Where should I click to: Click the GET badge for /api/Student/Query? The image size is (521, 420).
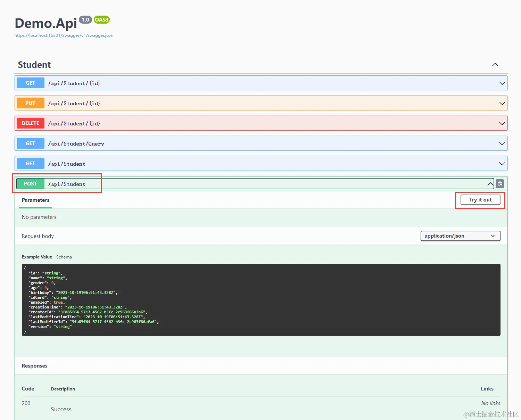point(31,143)
